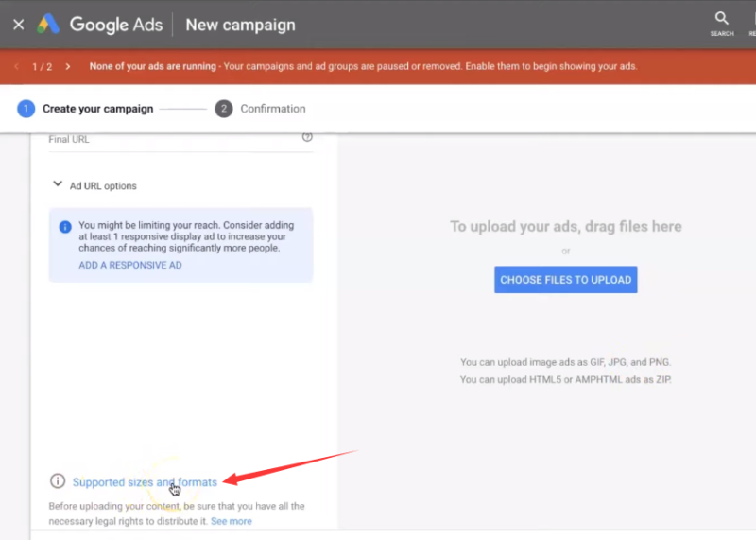
Task: Click the help icon beside Final URL
Action: [307, 138]
